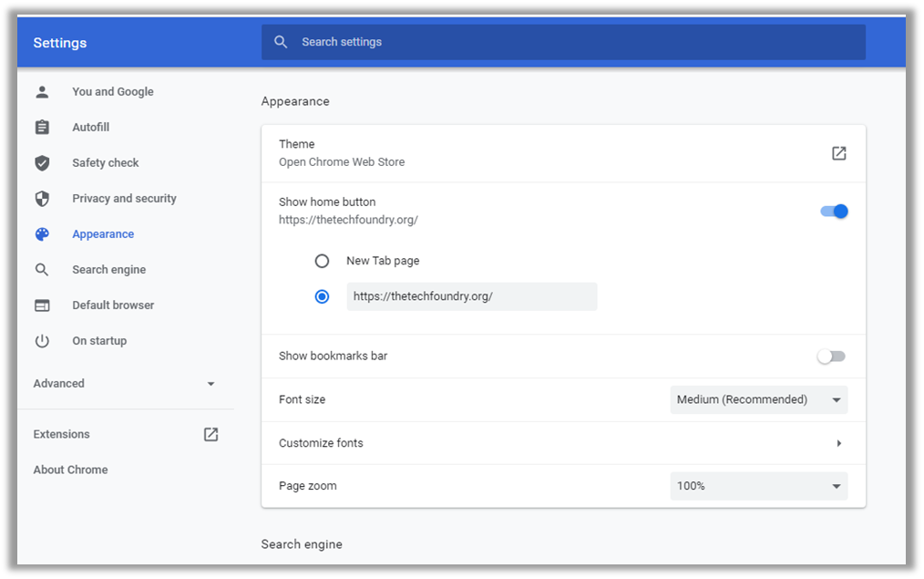The width and height of the screenshot is (924, 579).
Task: Click the Show bookmarks bar label
Action: (x=333, y=357)
